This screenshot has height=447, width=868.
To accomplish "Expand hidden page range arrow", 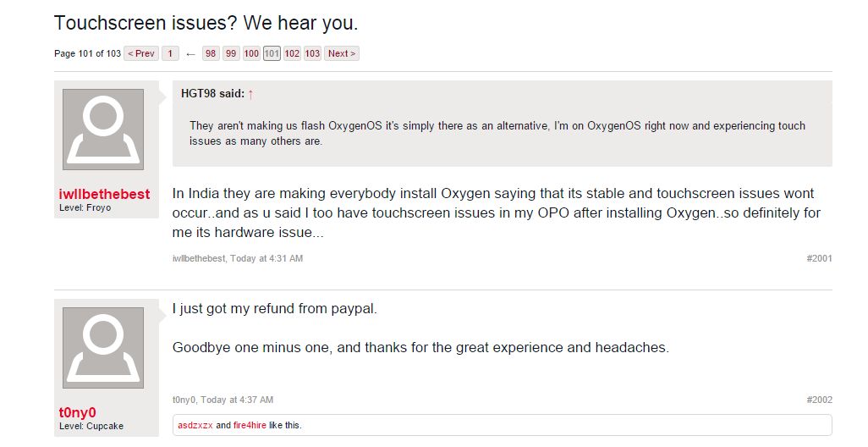I will pos(190,54).
